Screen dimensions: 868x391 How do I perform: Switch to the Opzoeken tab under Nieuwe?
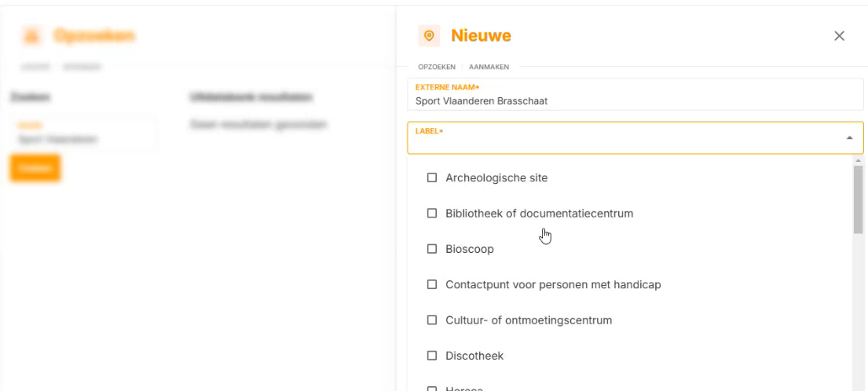(x=437, y=67)
